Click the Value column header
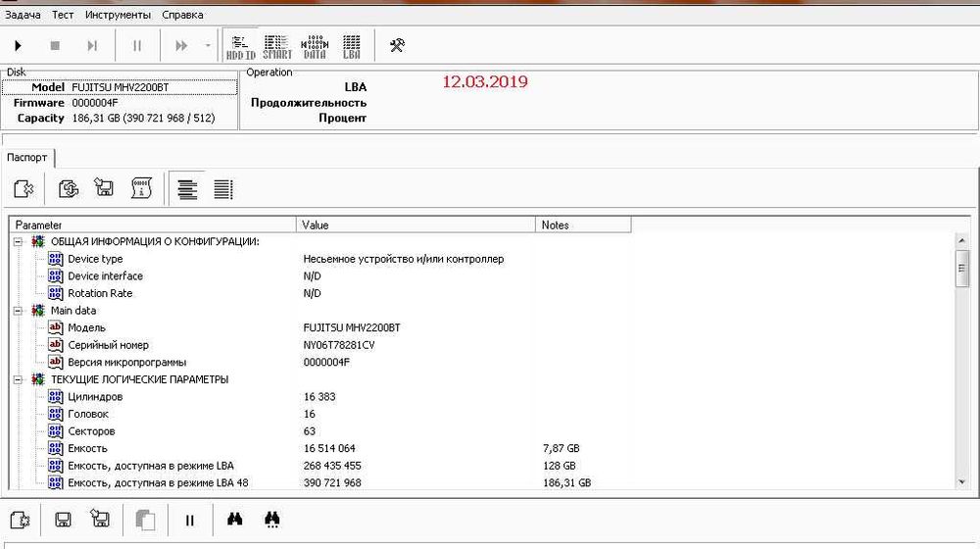Image resolution: width=980 pixels, height=549 pixels. coord(416,225)
